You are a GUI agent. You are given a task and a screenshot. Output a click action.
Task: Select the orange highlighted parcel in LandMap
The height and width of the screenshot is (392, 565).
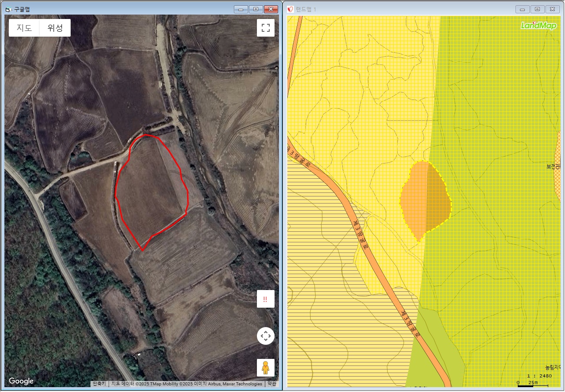425,199
